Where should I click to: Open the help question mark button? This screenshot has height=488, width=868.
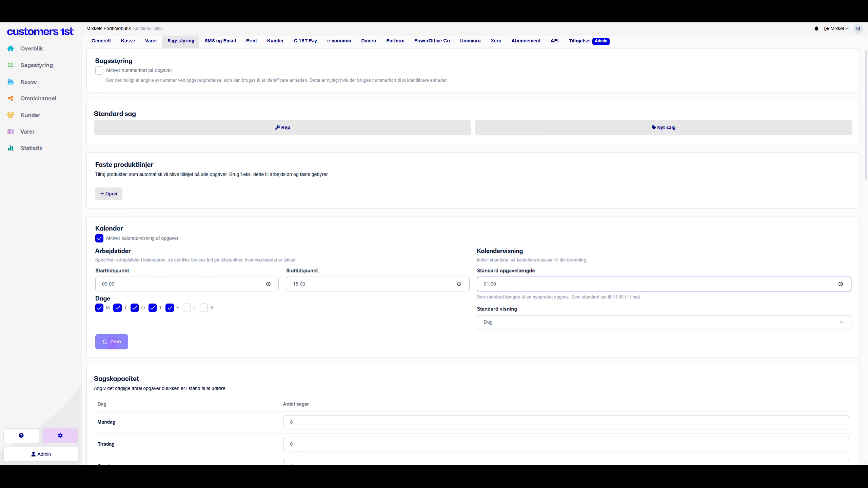pyautogui.click(x=21, y=435)
